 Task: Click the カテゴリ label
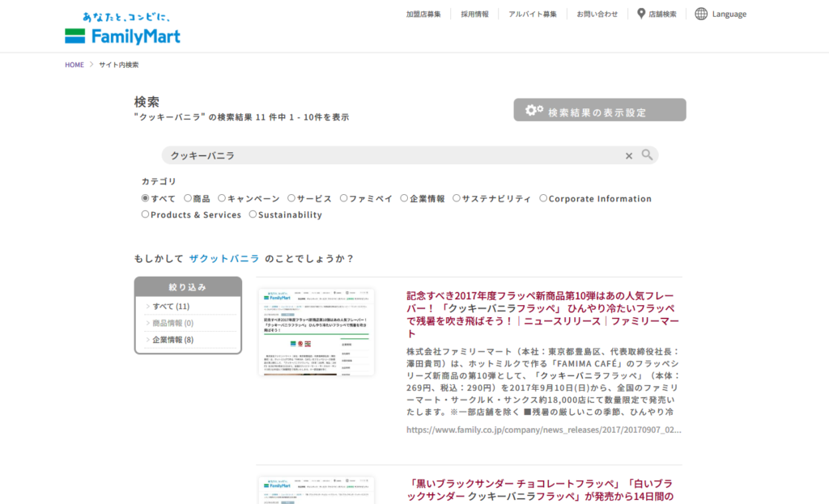(x=159, y=181)
